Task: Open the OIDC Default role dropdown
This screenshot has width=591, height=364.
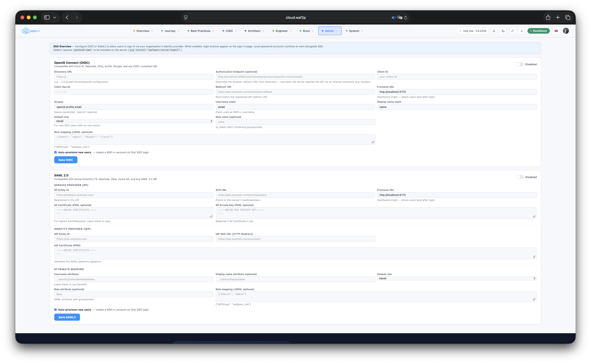Action: [134, 121]
